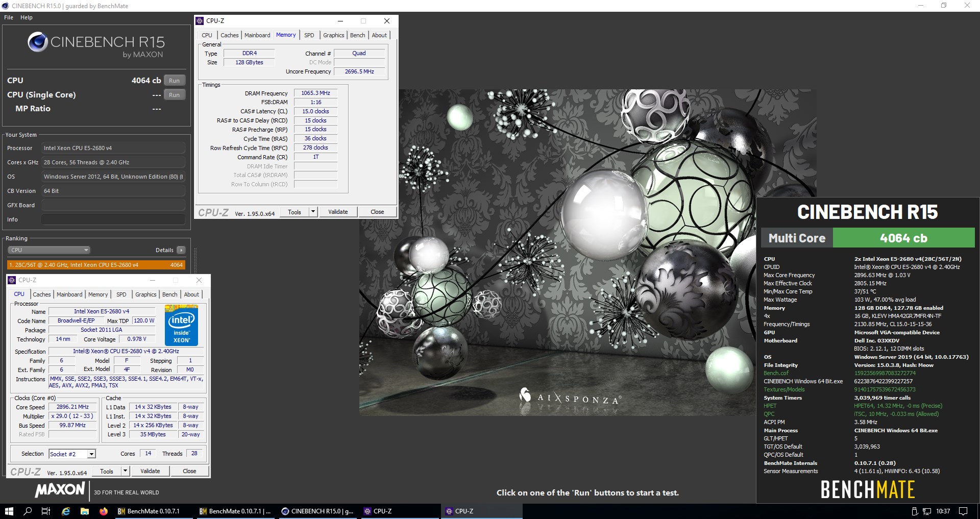Image resolution: width=980 pixels, height=519 pixels.
Task: Click Processor field Intel Xeon CPU E5-2680 v4
Action: coord(113,148)
